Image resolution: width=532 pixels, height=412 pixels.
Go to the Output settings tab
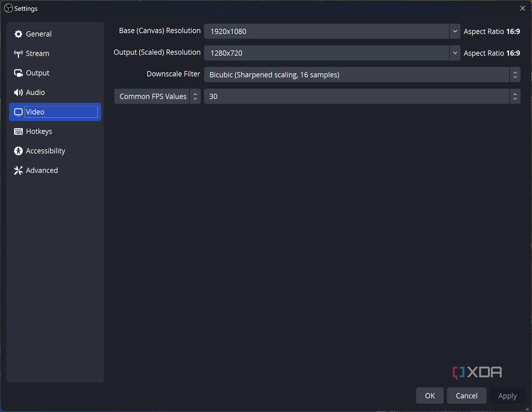click(55, 73)
